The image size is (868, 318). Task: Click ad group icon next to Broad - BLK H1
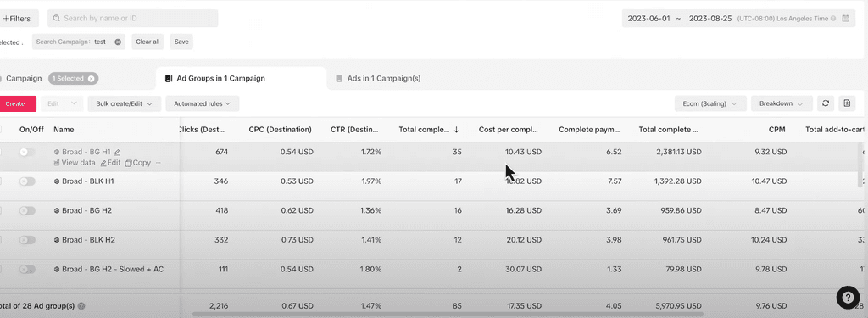point(57,181)
